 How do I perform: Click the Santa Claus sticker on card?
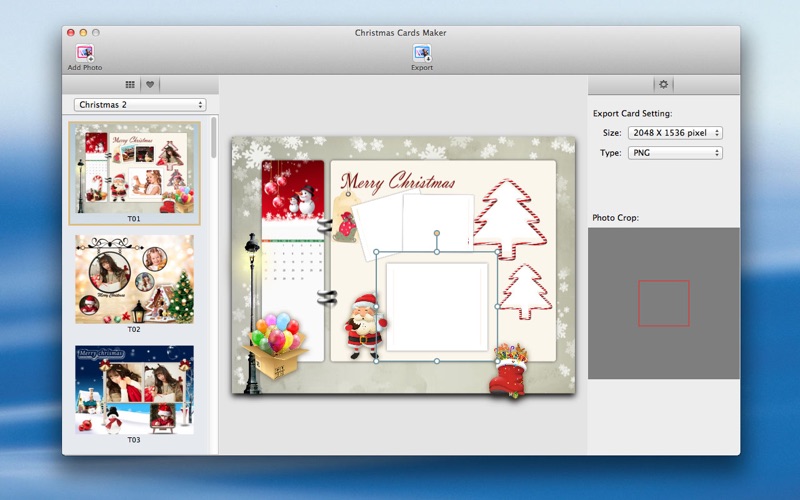point(364,326)
